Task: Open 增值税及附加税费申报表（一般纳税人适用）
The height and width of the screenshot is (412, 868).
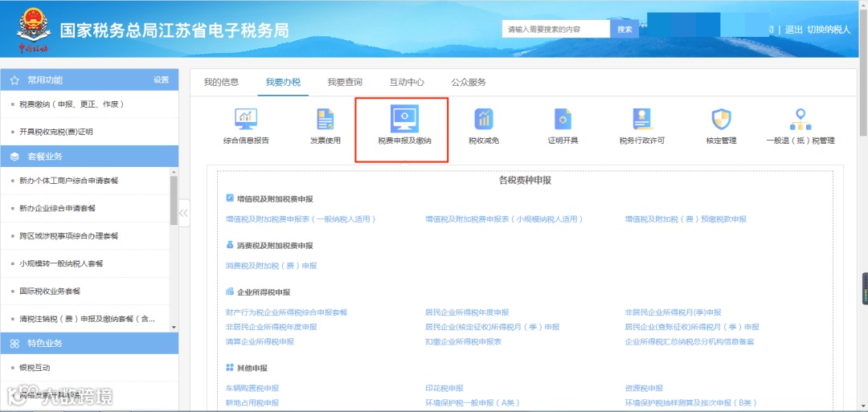Action: 301,219
